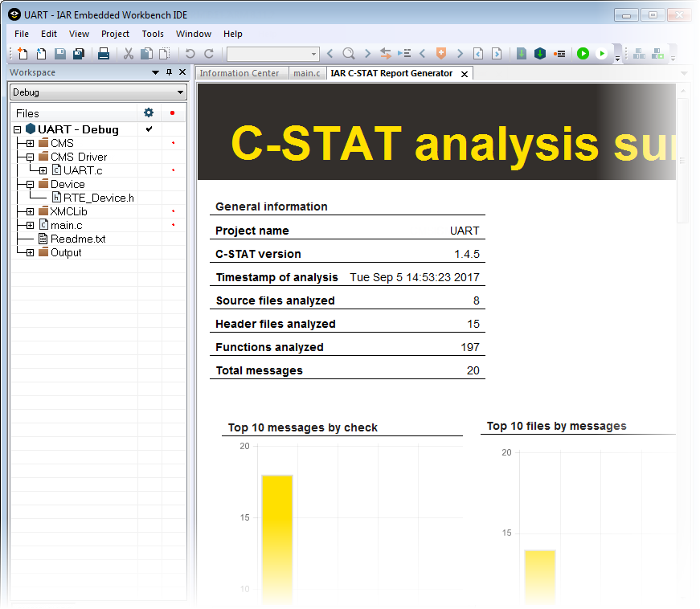Click the Make (build) toolbar icon
Viewport: 700px width, 609px height.
coord(540,54)
